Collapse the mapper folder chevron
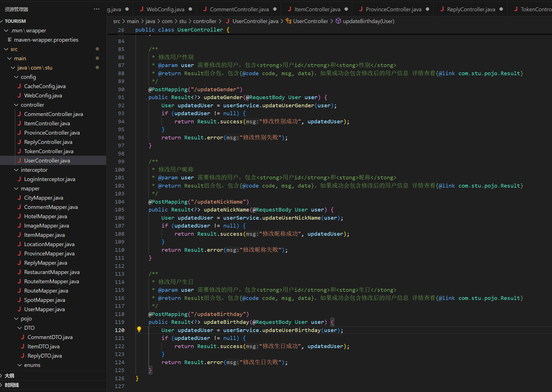Image resolution: width=552 pixels, height=392 pixels. tap(16, 188)
